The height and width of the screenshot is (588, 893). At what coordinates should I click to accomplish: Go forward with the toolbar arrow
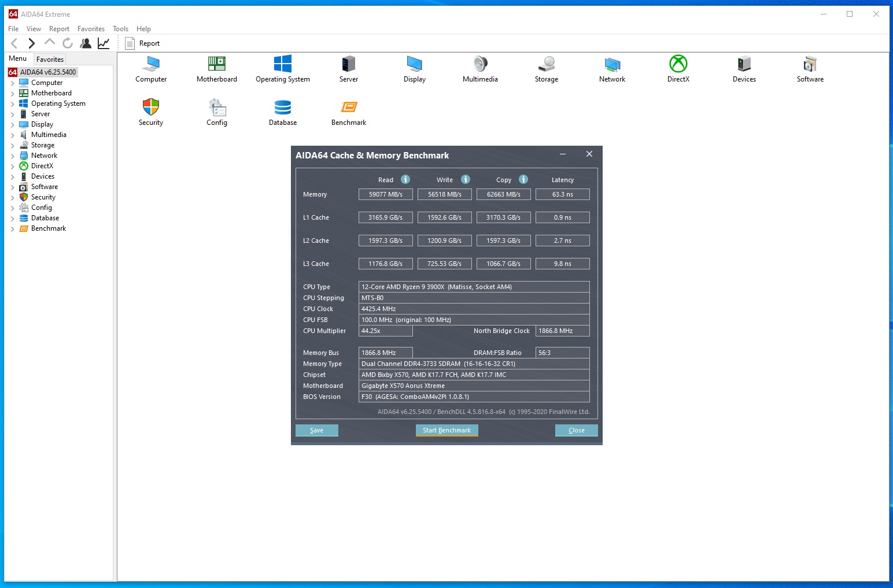[x=32, y=43]
